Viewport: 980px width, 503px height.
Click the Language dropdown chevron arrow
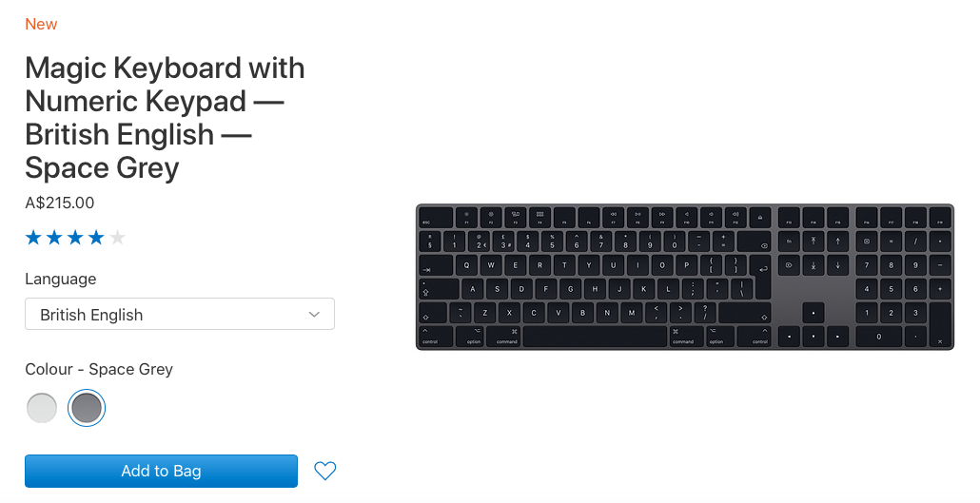pyautogui.click(x=315, y=315)
